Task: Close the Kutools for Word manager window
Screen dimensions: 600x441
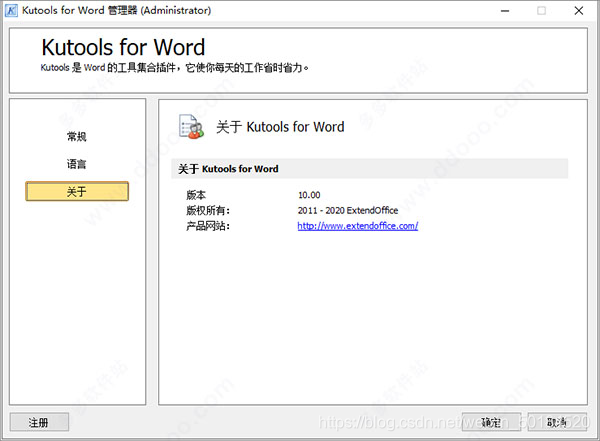Action: pyautogui.click(x=579, y=10)
